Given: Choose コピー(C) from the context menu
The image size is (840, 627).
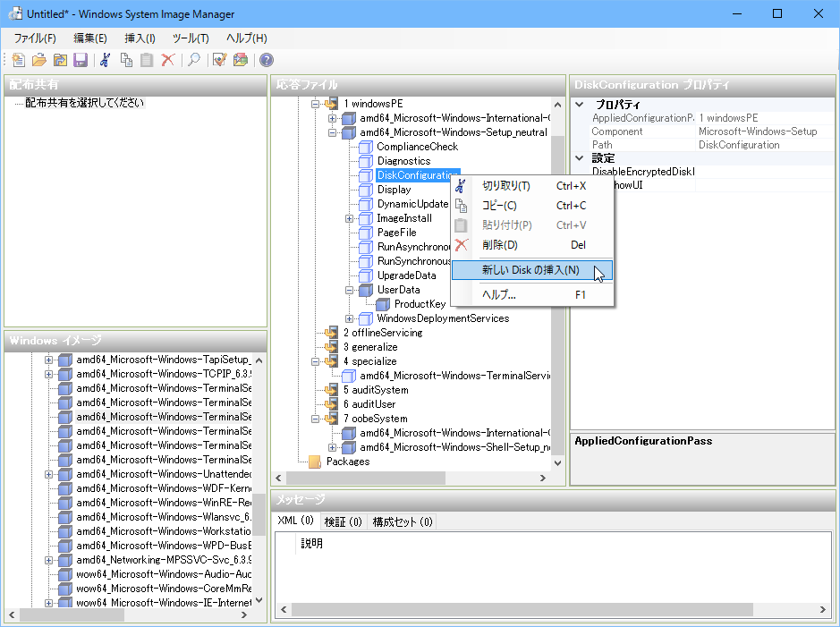Looking at the screenshot, I should pos(532,206).
